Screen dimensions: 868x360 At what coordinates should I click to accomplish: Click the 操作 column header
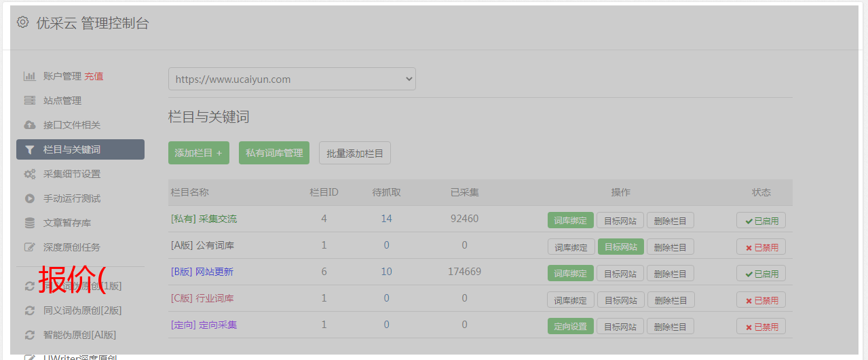(621, 192)
